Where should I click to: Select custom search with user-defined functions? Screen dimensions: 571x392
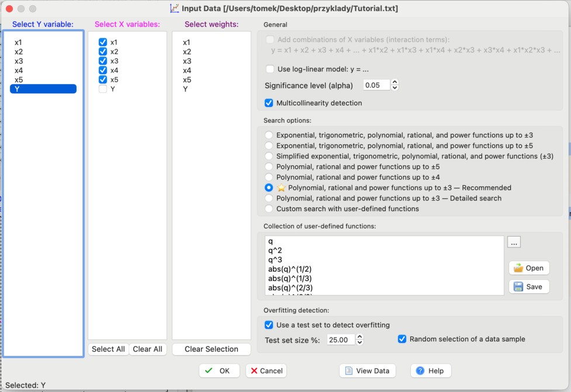click(x=268, y=208)
